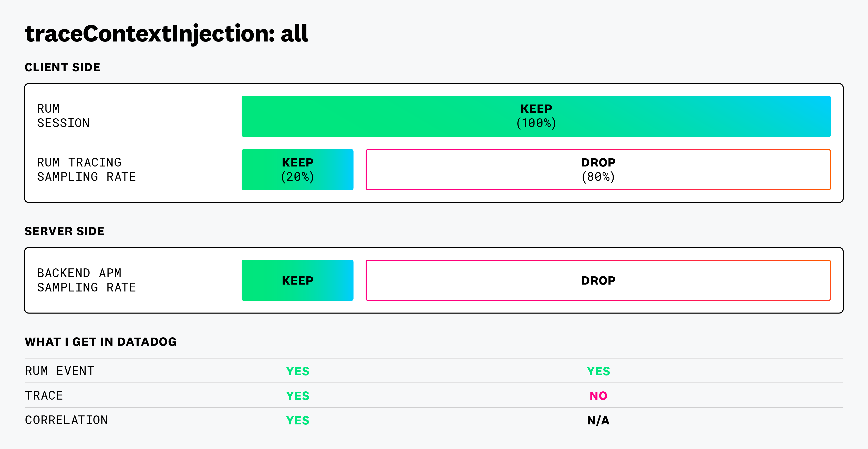The width and height of the screenshot is (868, 449).
Task: Select the RUM EVENT row label
Action: [60, 371]
